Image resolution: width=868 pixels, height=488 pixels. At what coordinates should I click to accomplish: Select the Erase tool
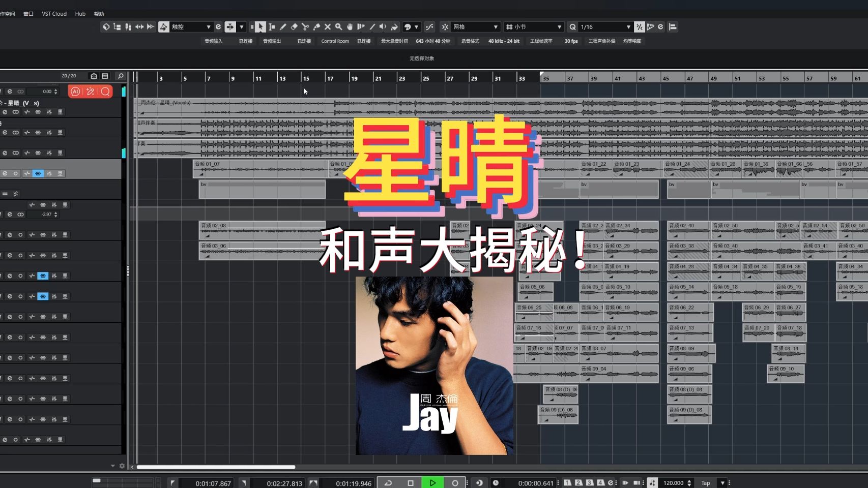[294, 27]
